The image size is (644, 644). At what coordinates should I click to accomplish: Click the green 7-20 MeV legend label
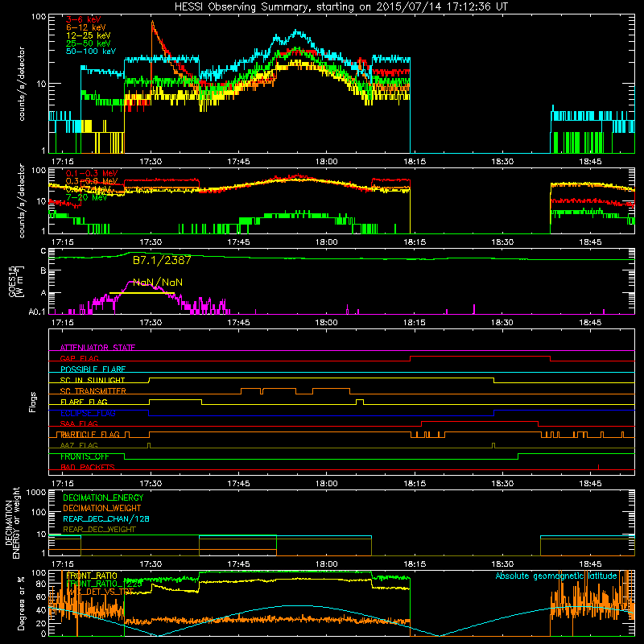[x=86, y=197]
